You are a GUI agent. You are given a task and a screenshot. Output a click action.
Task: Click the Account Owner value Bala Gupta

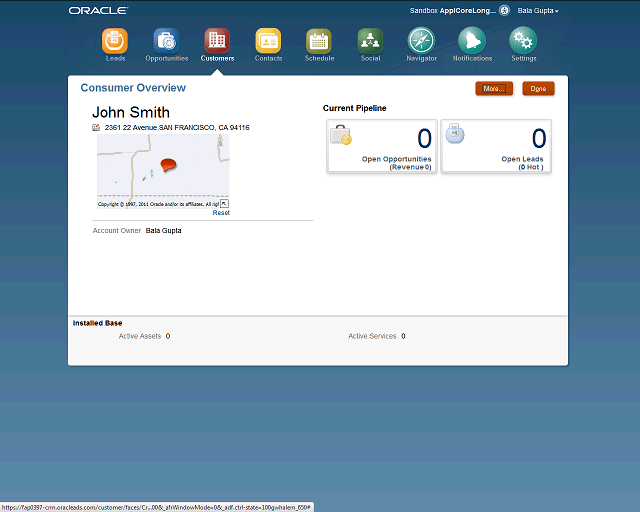[163, 231]
